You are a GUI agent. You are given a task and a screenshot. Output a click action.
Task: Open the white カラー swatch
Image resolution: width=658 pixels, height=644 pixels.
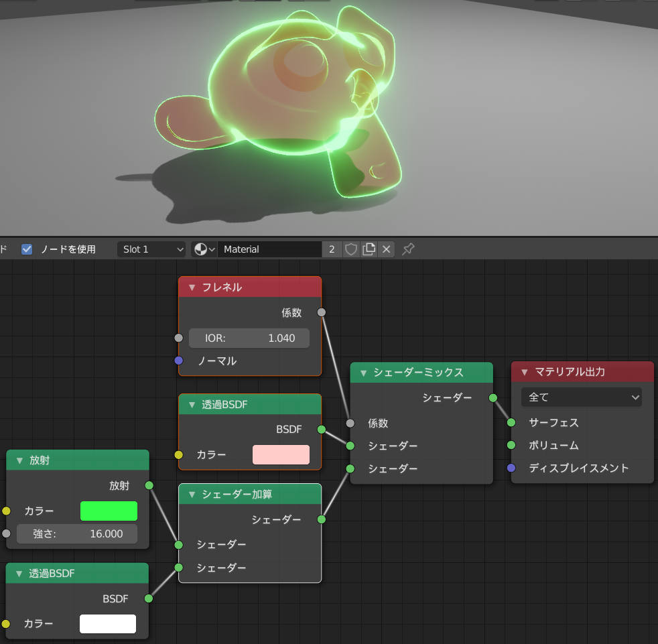108,624
